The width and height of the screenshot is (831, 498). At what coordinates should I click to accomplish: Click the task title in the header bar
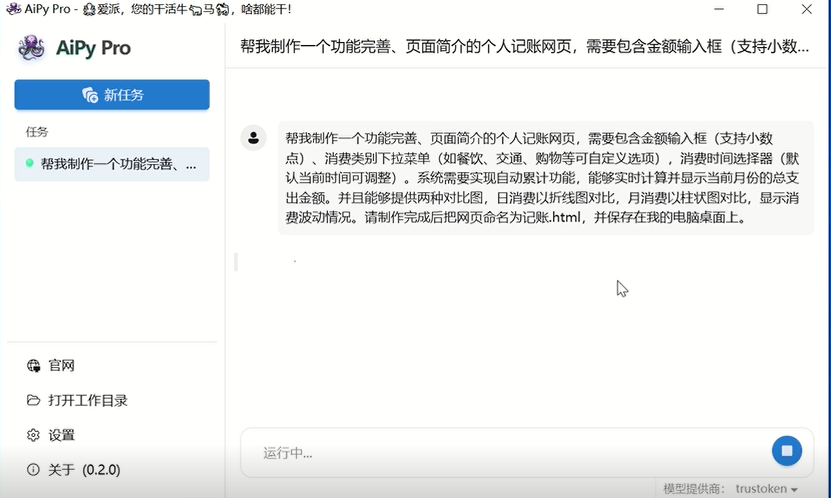point(525,47)
